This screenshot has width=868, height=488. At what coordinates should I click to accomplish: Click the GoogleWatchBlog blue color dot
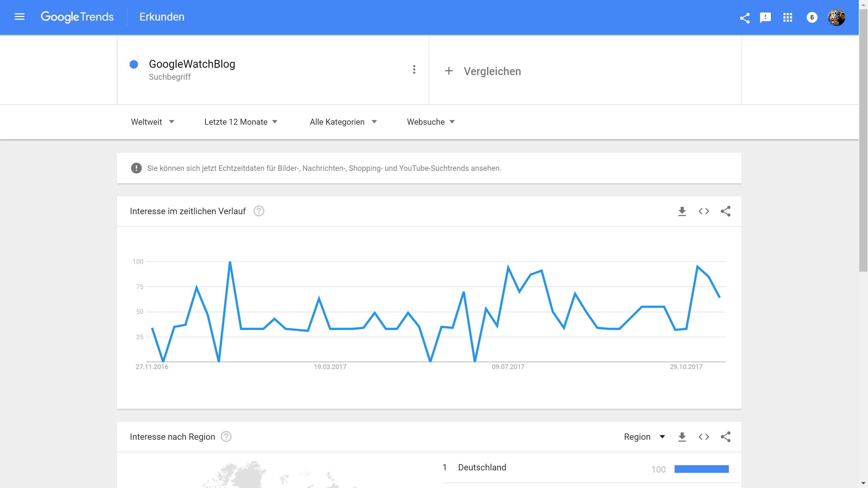pyautogui.click(x=134, y=64)
